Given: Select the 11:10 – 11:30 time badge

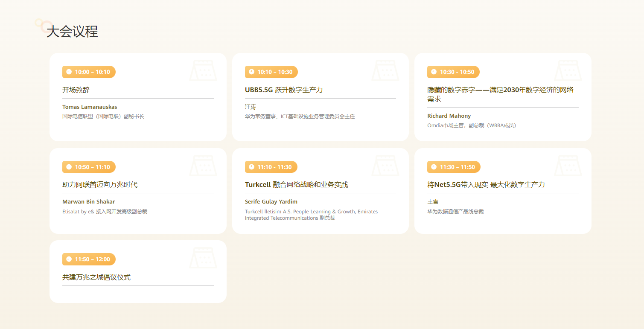Looking at the screenshot, I should 271,167.
